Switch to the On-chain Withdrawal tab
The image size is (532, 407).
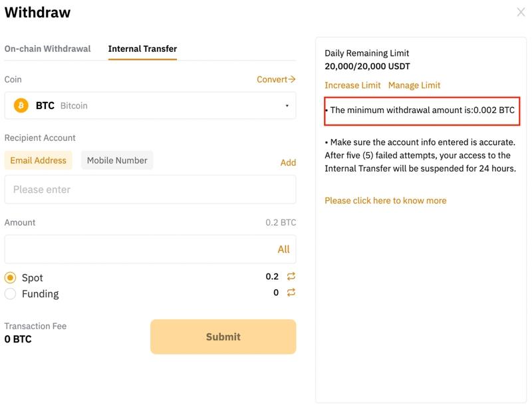47,49
